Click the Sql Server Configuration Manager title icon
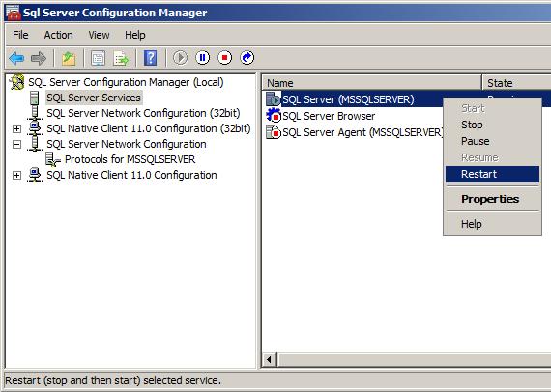The image size is (551, 392). tap(13, 13)
